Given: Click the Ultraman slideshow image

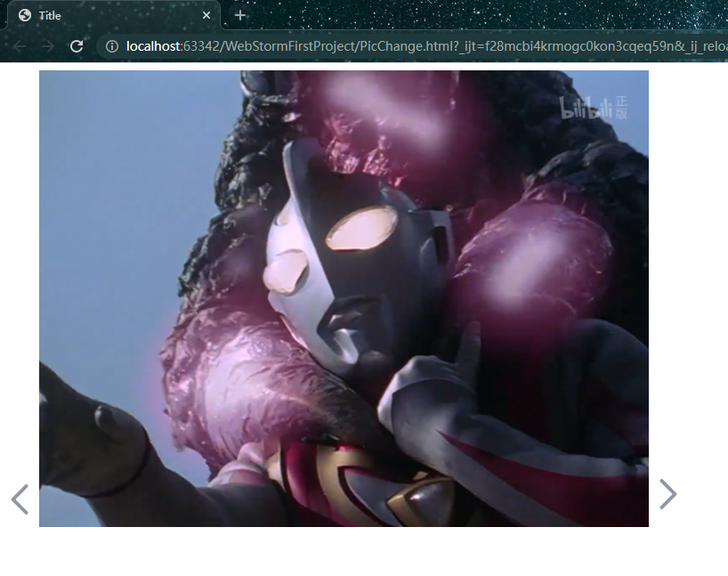Looking at the screenshot, I should [x=344, y=298].
